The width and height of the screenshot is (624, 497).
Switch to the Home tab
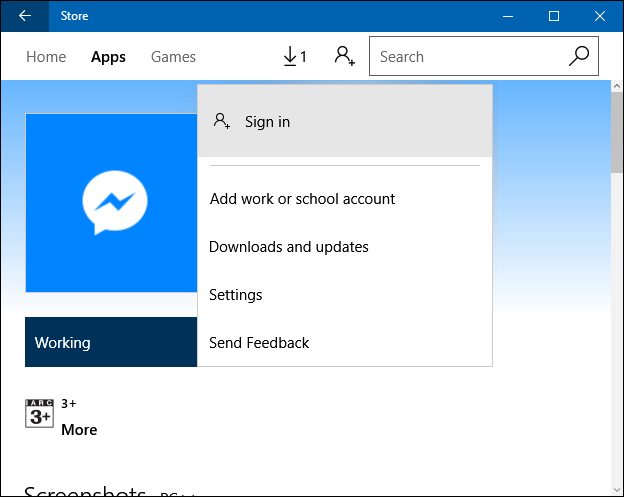pyautogui.click(x=46, y=57)
